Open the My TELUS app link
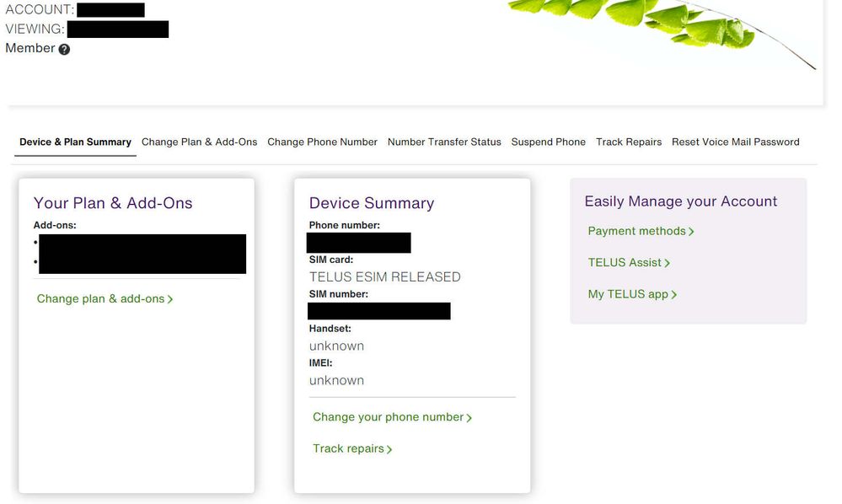 628,294
